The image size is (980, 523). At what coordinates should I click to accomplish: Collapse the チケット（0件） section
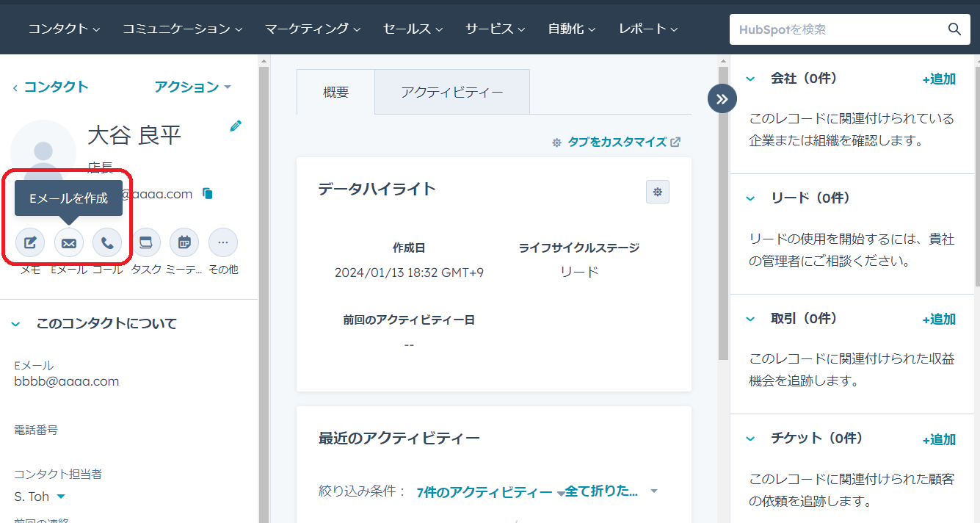pos(750,439)
